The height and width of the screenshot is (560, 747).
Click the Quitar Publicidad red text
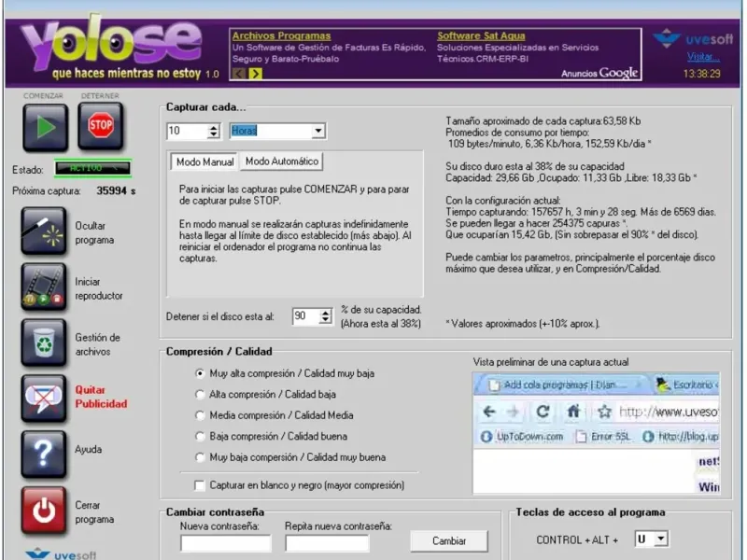pos(101,397)
